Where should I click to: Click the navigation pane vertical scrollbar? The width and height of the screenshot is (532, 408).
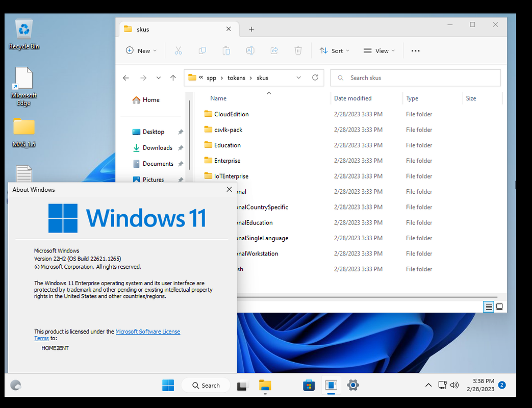click(189, 135)
